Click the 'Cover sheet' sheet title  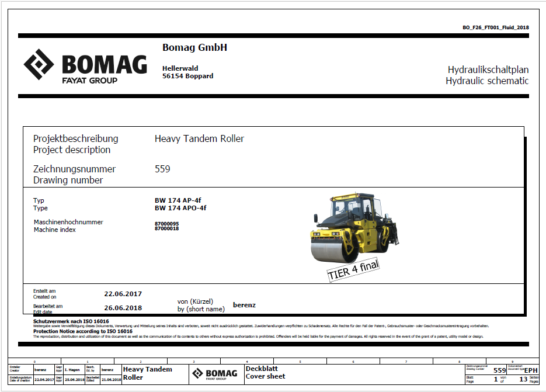(265, 376)
